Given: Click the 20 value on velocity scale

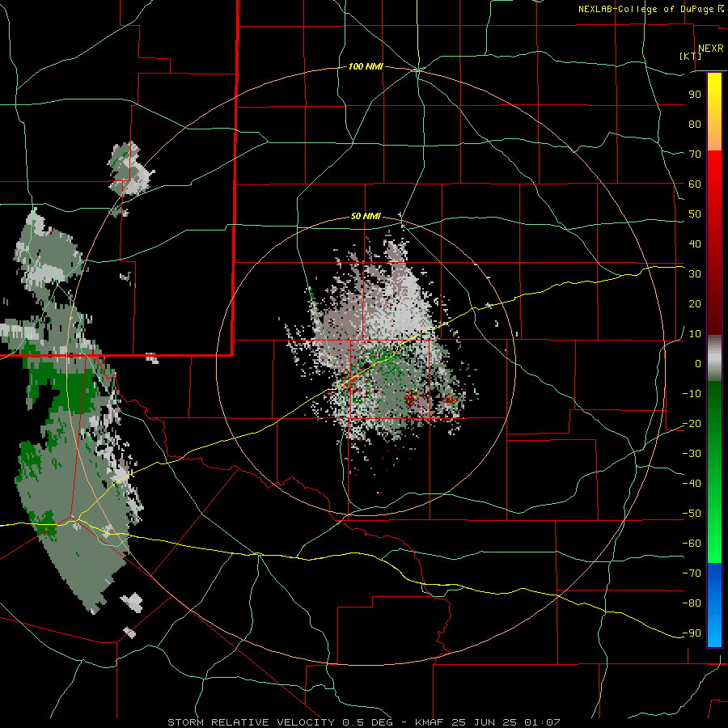Looking at the screenshot, I should (695, 304).
